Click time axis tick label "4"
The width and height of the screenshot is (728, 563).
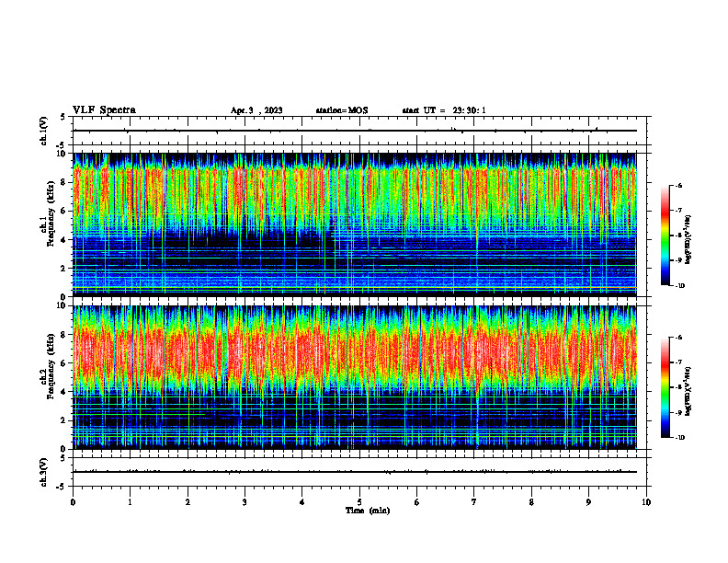point(302,502)
